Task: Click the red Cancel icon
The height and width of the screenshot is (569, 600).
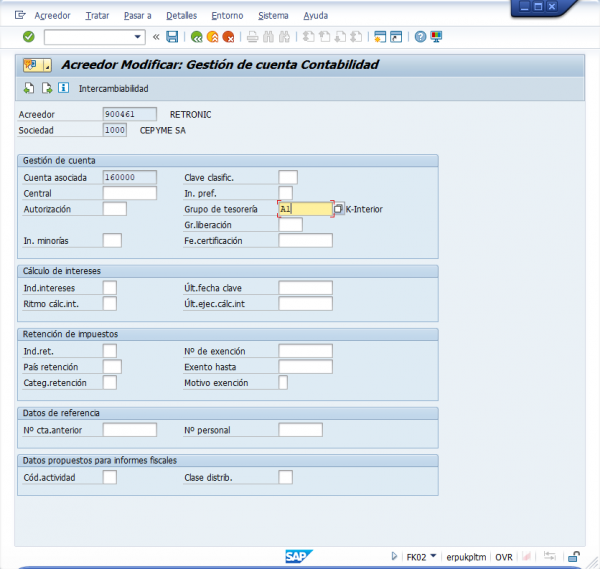Action: [228, 37]
